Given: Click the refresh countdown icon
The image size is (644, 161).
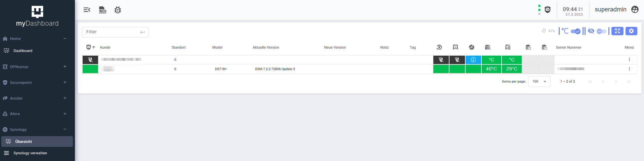Looking at the screenshot, I should coord(544,31).
